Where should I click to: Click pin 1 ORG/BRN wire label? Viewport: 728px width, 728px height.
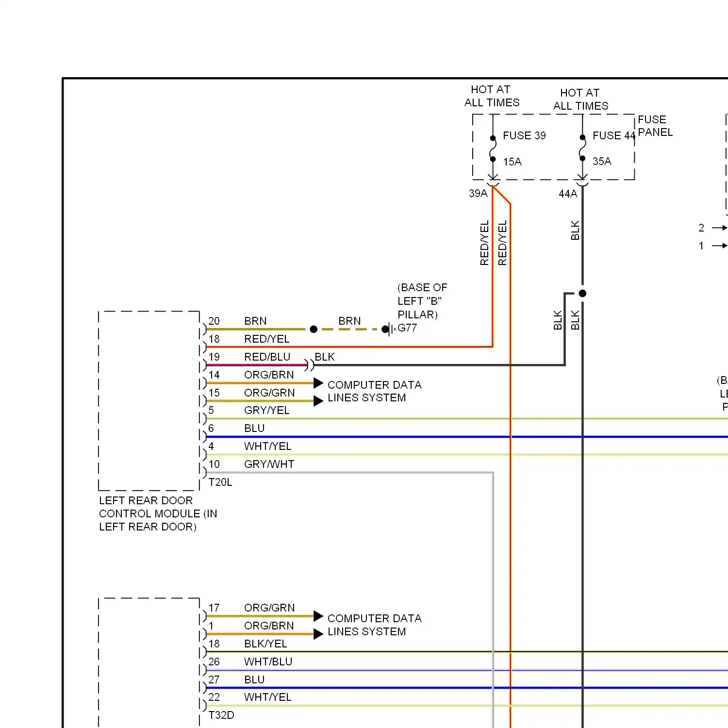click(x=269, y=626)
